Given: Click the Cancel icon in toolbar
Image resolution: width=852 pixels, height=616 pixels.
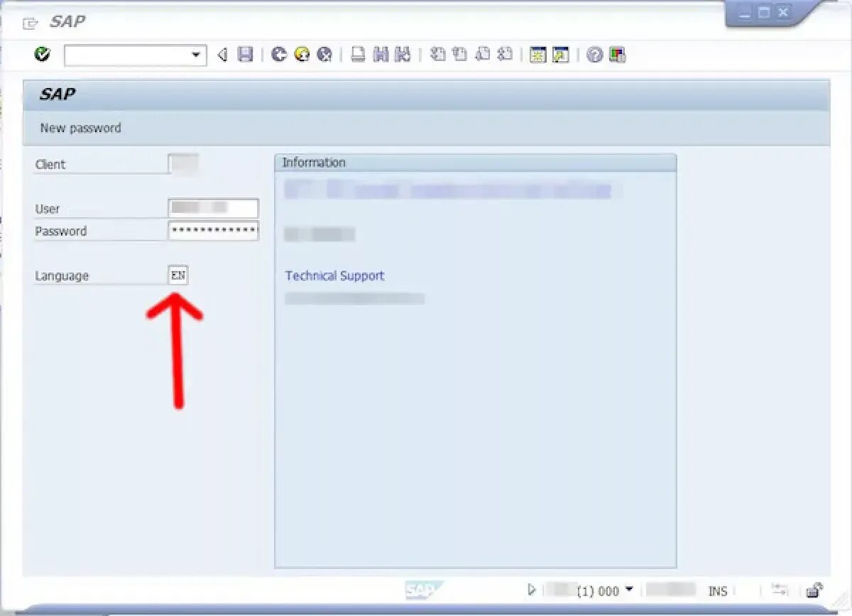Looking at the screenshot, I should (324, 55).
